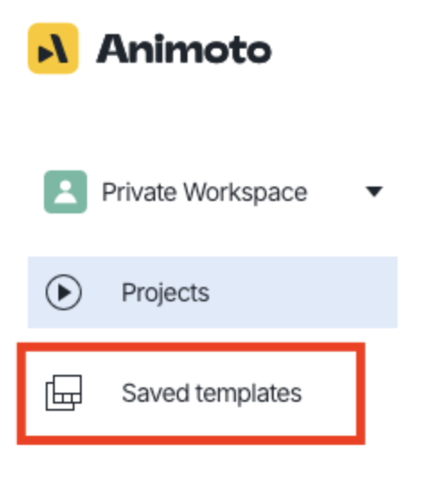Go home via Animoto brand logo
The width and height of the screenshot is (429, 504).
(150, 48)
